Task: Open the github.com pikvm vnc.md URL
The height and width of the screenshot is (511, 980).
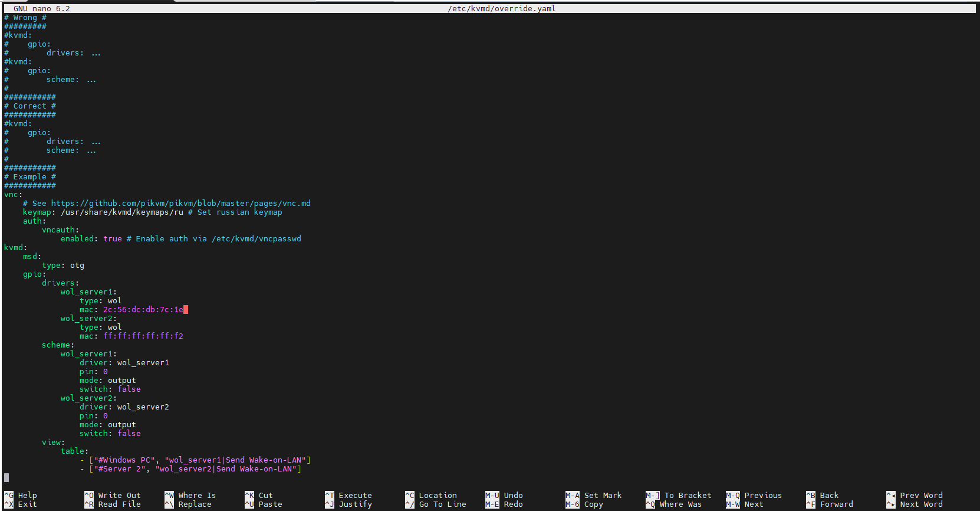Action: (180, 204)
